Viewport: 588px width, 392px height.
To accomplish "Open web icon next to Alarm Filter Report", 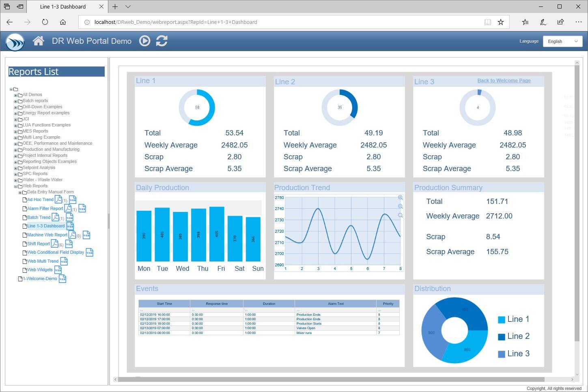I will pyautogui.click(x=82, y=208).
